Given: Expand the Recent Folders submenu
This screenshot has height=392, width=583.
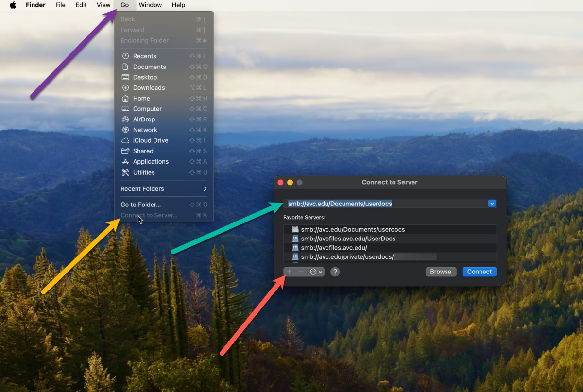Looking at the screenshot, I should pos(164,189).
